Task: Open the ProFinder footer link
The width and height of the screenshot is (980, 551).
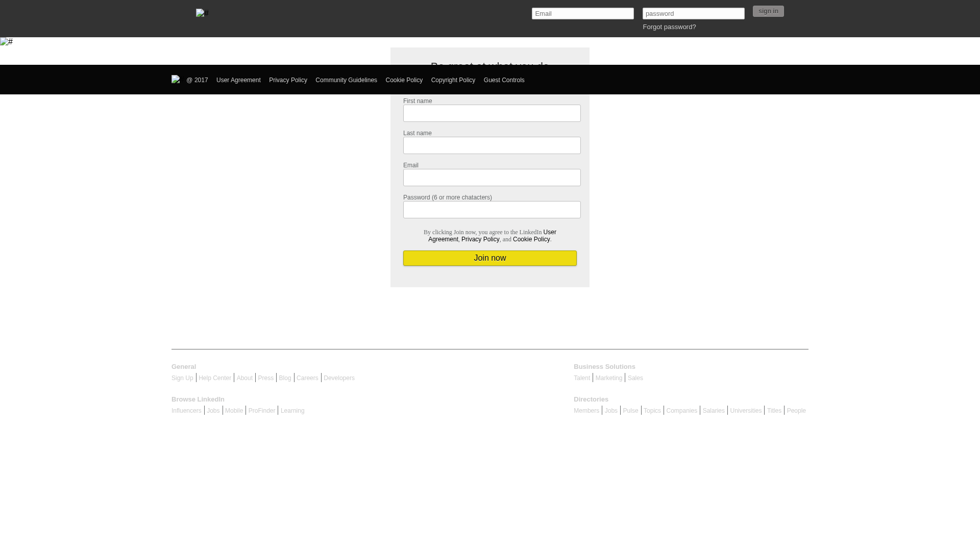Action: [262, 411]
